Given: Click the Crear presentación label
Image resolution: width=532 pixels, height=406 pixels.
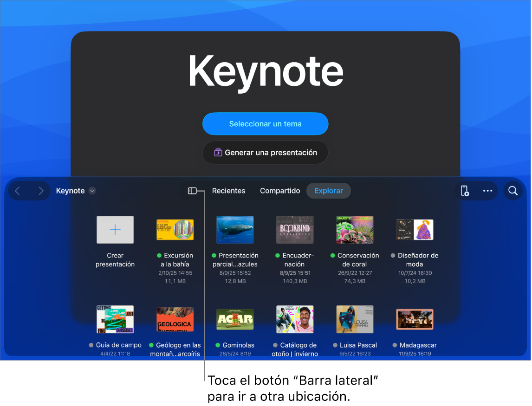Looking at the screenshot, I should click(115, 260).
